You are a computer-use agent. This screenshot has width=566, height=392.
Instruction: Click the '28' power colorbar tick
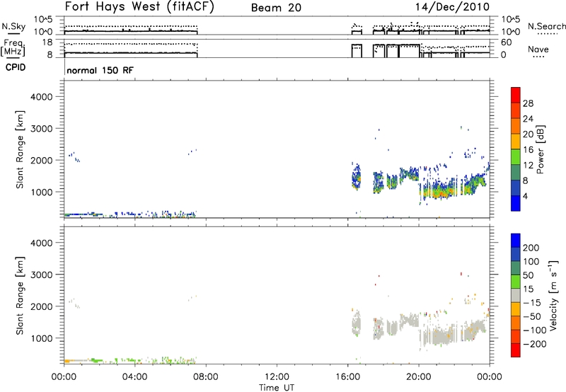[x=528, y=103]
